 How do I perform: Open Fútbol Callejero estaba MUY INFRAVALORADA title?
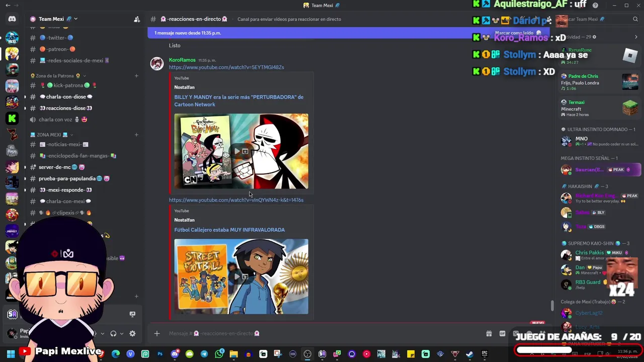229,230
